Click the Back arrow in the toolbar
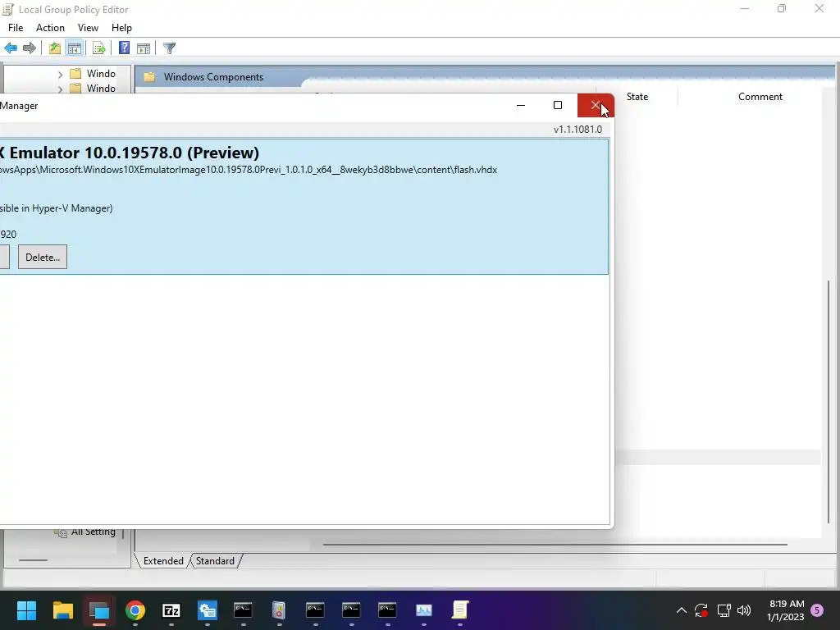Viewport: 840px width, 630px height. 11,48
